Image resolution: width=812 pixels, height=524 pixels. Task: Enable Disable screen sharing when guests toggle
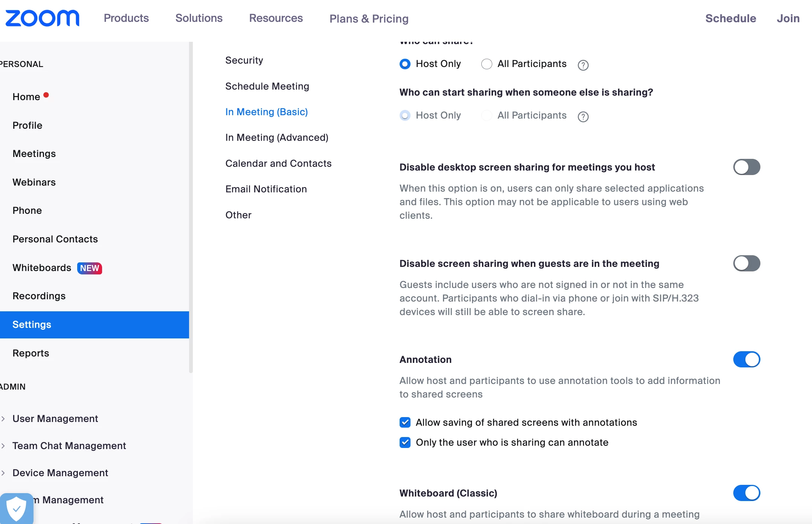point(746,264)
